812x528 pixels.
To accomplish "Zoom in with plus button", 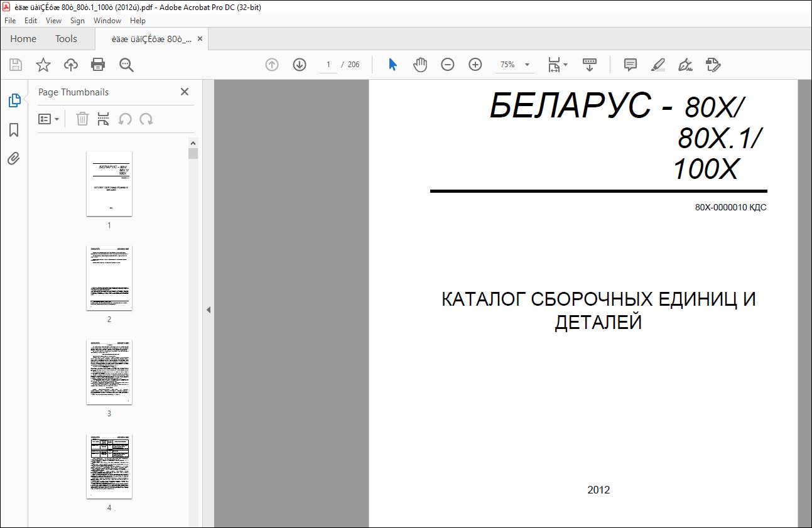I will coord(475,65).
